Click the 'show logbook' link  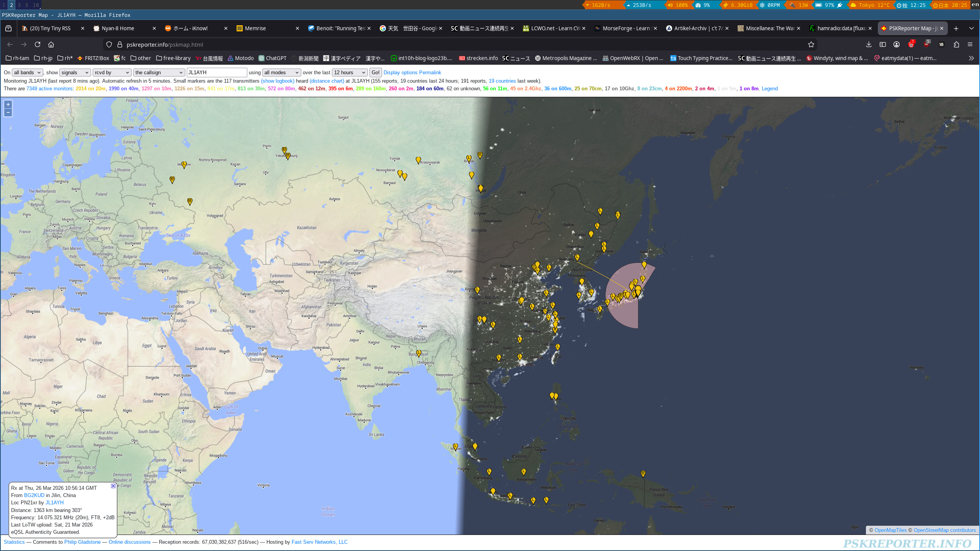pyautogui.click(x=278, y=81)
